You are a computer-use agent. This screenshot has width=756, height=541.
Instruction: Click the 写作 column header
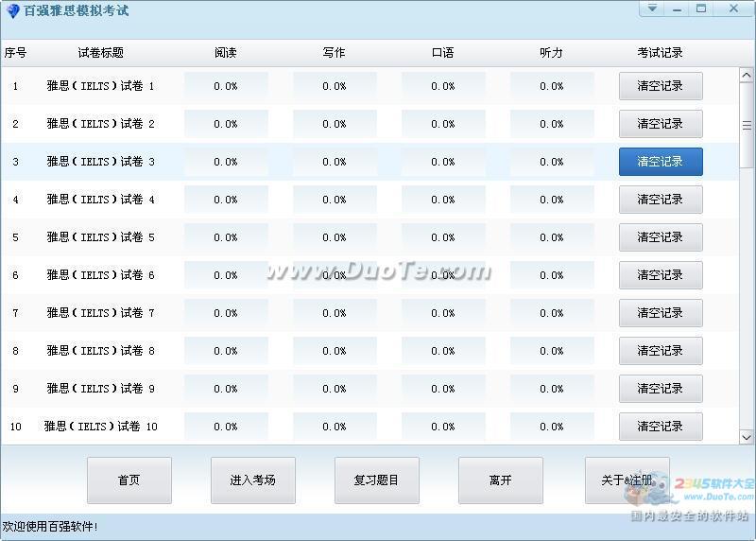(x=335, y=53)
